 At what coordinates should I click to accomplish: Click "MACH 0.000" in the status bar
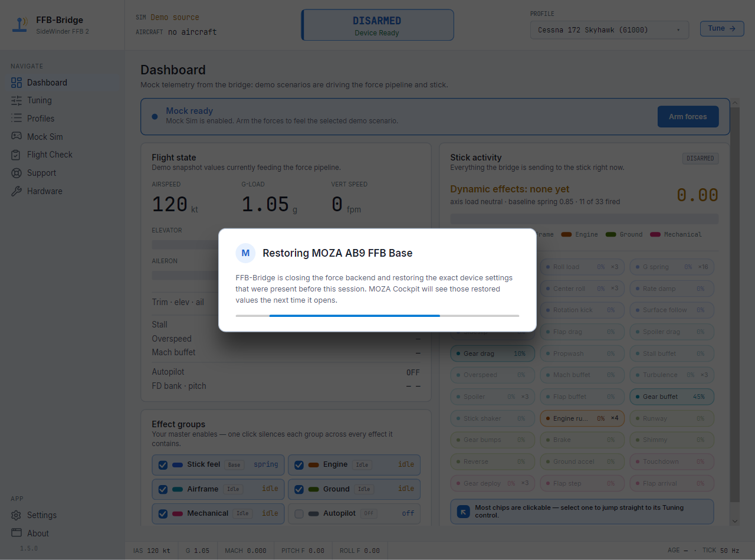tap(245, 551)
